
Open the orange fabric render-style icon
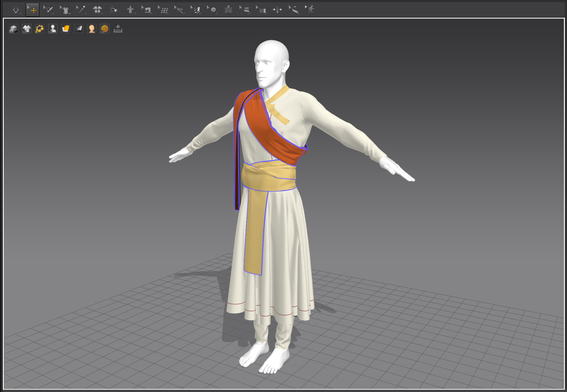(x=66, y=29)
